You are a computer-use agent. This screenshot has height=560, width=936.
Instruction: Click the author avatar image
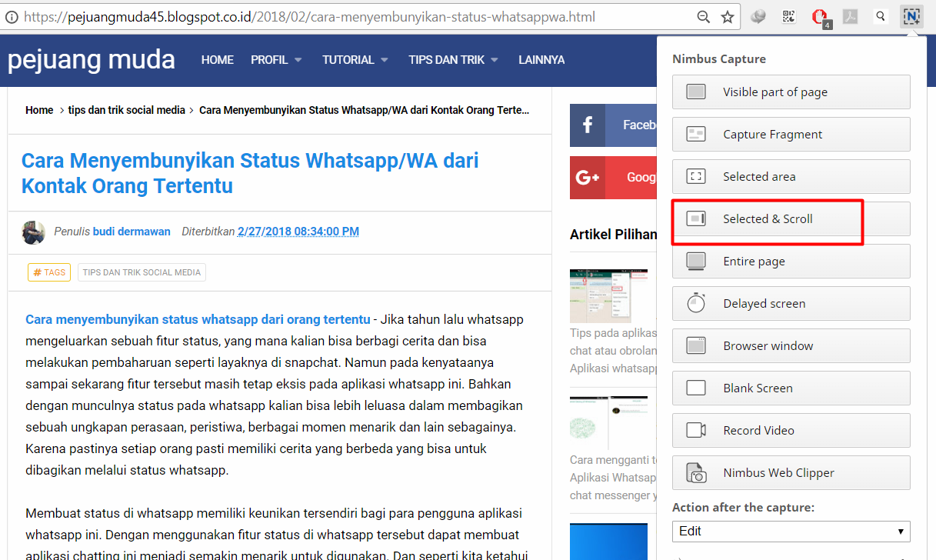pos(34,232)
